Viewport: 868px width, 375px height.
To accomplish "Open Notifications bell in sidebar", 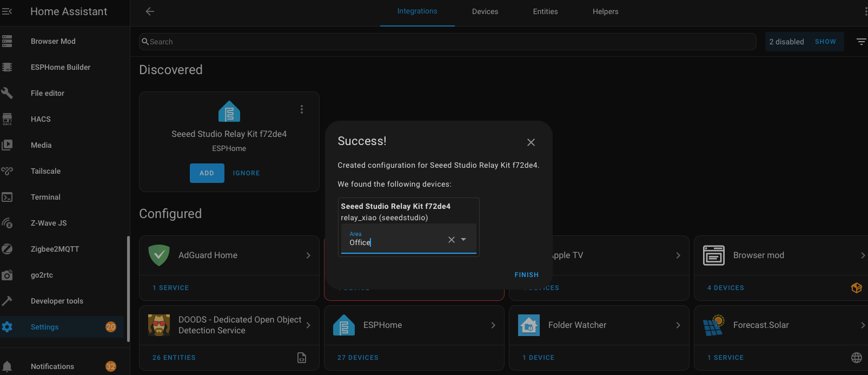I will pyautogui.click(x=7, y=366).
